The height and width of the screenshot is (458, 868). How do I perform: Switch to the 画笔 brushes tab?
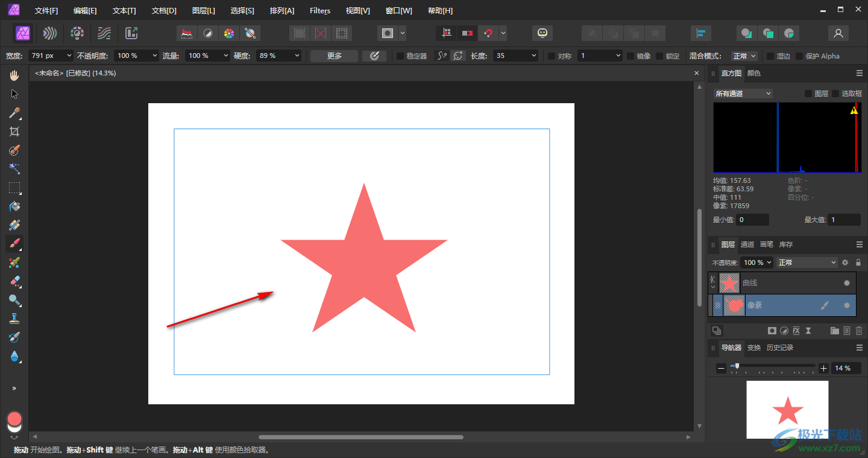[767, 244]
